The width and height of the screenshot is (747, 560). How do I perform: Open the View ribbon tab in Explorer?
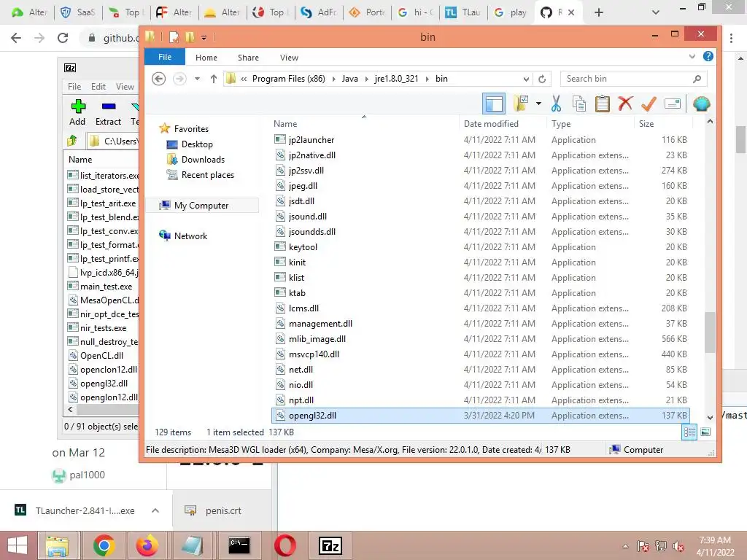(289, 58)
